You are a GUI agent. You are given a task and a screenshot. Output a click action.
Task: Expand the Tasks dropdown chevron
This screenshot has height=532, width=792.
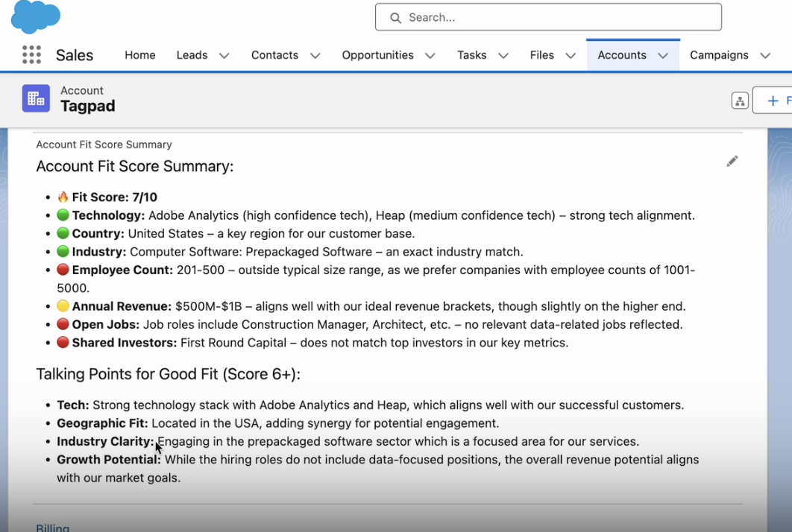(x=503, y=56)
